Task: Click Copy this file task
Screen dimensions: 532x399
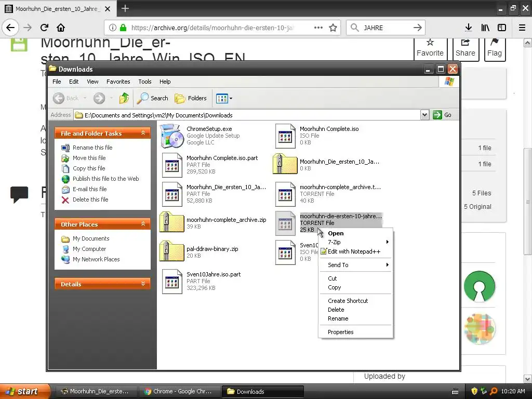Action: pyautogui.click(x=83, y=168)
